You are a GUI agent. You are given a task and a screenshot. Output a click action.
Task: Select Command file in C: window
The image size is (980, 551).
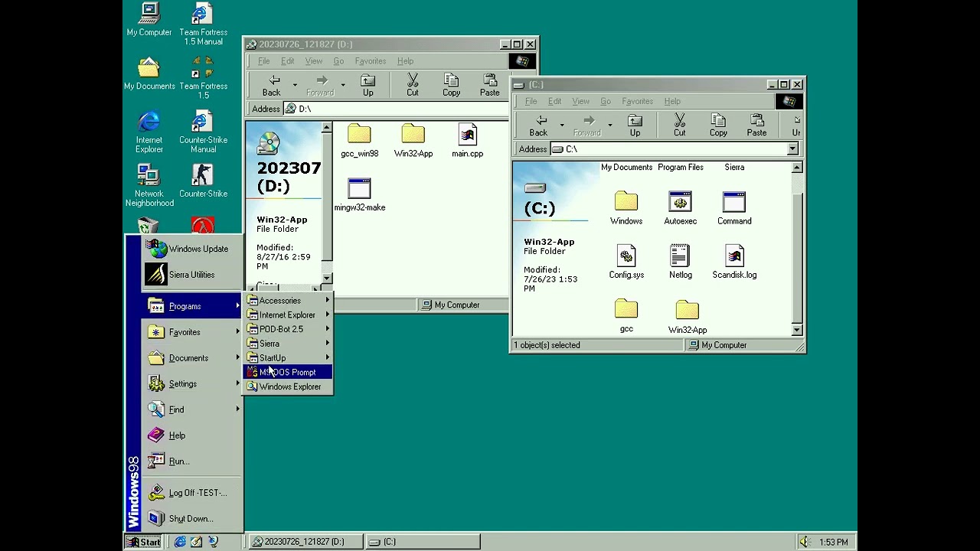tap(734, 208)
